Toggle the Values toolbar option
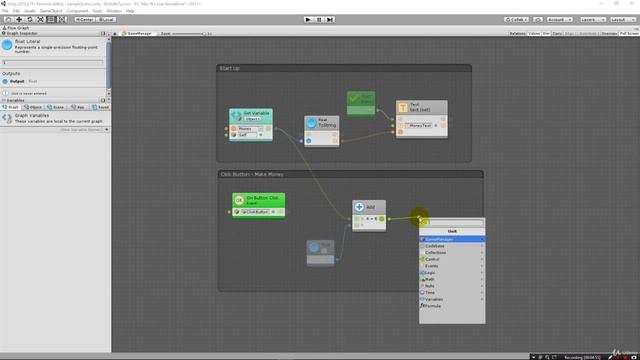The height and width of the screenshot is (360, 640). point(534,33)
